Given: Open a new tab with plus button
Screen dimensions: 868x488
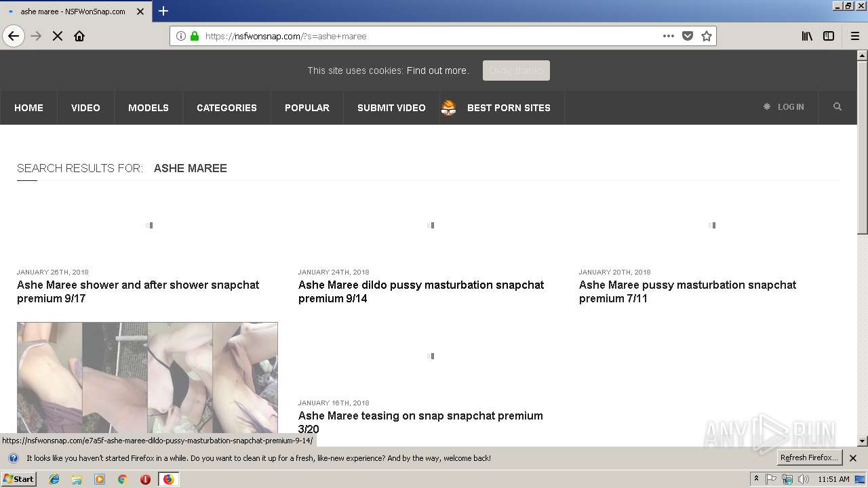Looking at the screenshot, I should pos(163,11).
